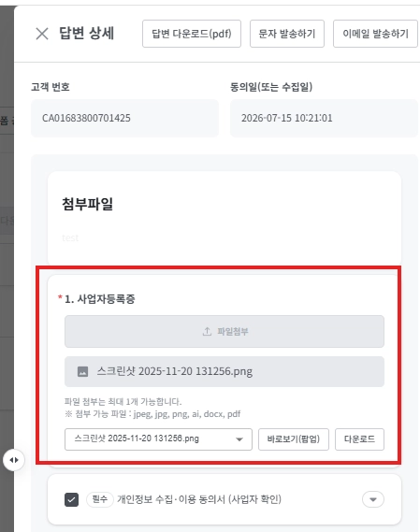
Task: Click the dimmed background left of the panel
Action: pyautogui.click(x=7, y=271)
